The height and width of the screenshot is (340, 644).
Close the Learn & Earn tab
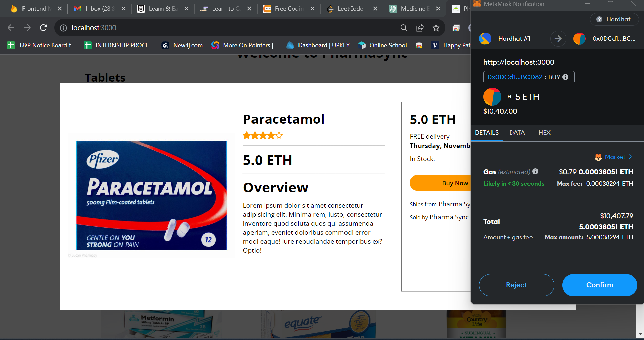[x=186, y=9]
